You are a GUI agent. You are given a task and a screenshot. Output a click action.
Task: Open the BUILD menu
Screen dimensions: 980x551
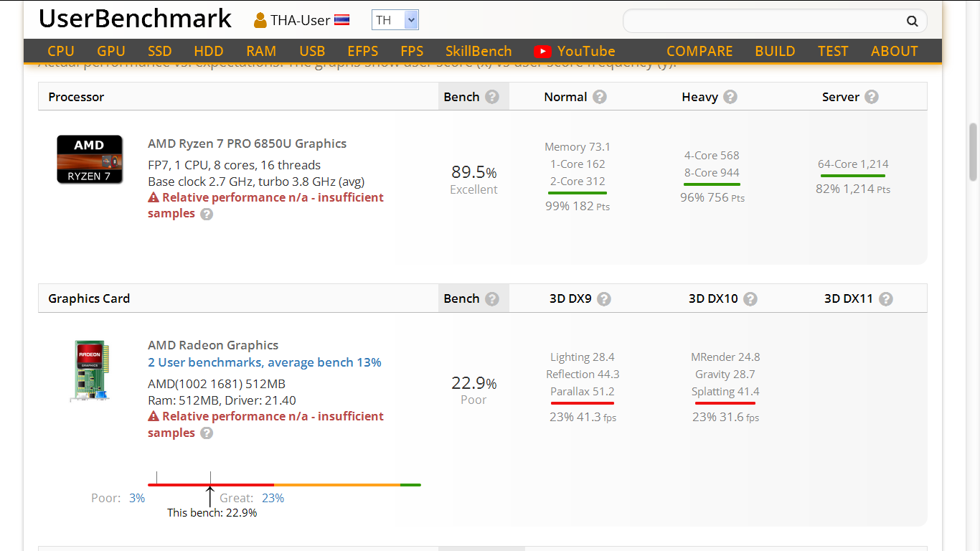pos(775,51)
